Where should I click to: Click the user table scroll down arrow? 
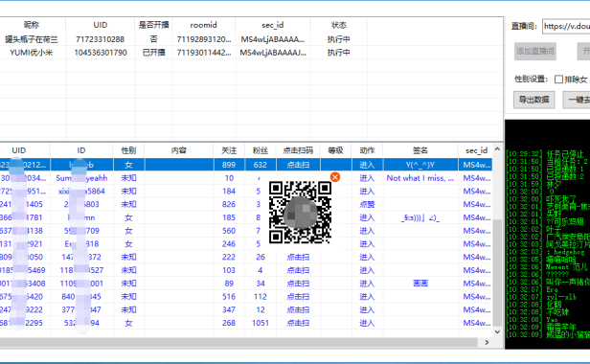(x=497, y=331)
